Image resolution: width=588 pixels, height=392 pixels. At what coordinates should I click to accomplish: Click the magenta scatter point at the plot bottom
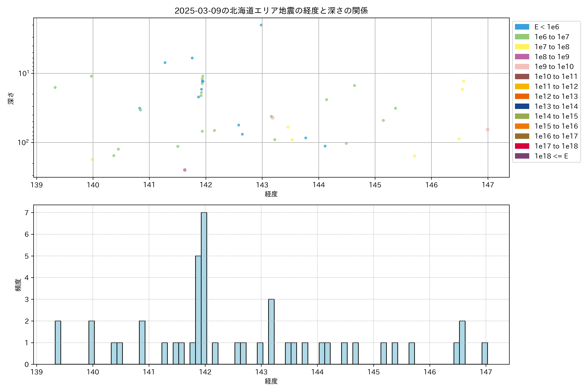[x=185, y=170]
